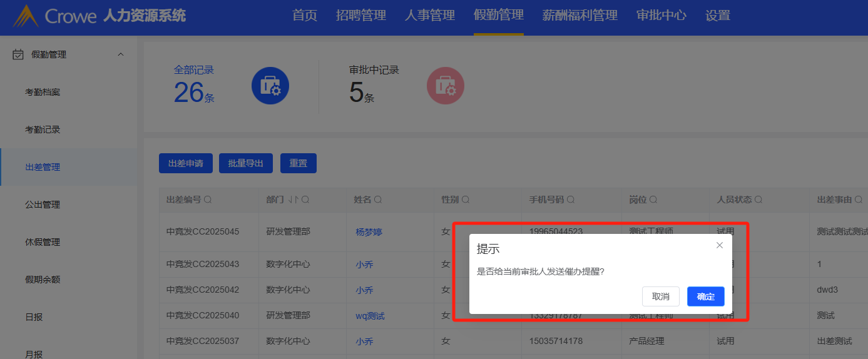Open 考勤档案 in the sidebar

tap(43, 92)
